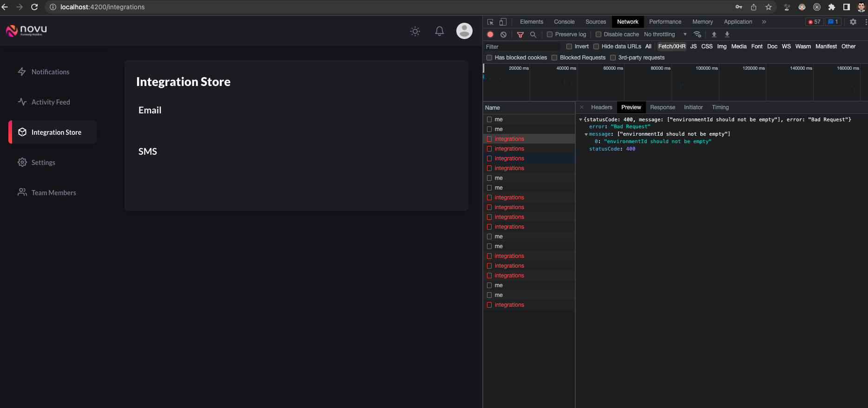Viewport: 868px width, 408px height.
Task: Check Has blocked cookies
Action: (489, 58)
